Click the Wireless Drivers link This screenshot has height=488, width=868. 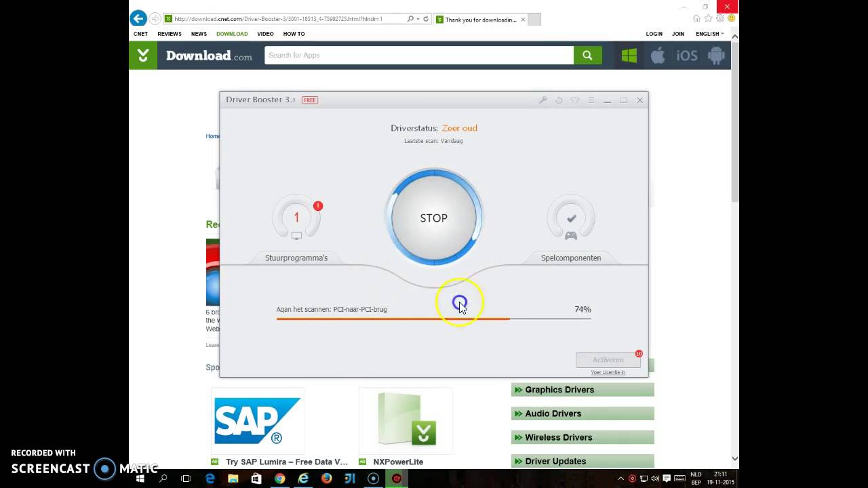[x=583, y=437]
